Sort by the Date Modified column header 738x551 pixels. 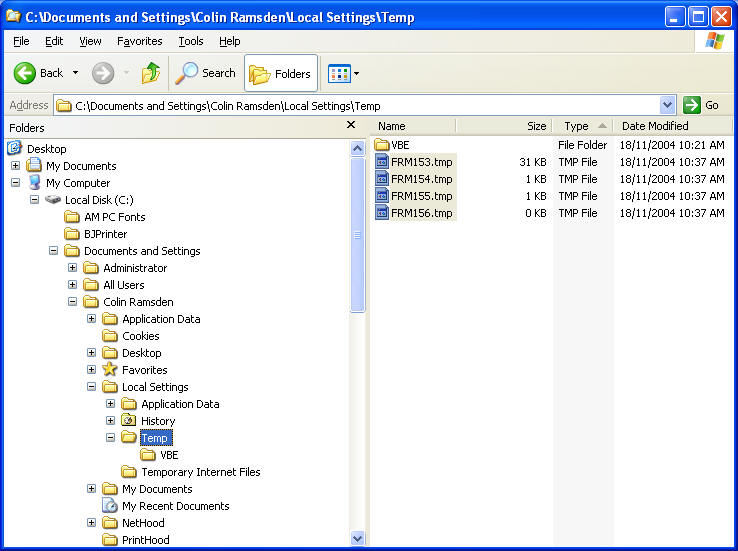(673, 126)
